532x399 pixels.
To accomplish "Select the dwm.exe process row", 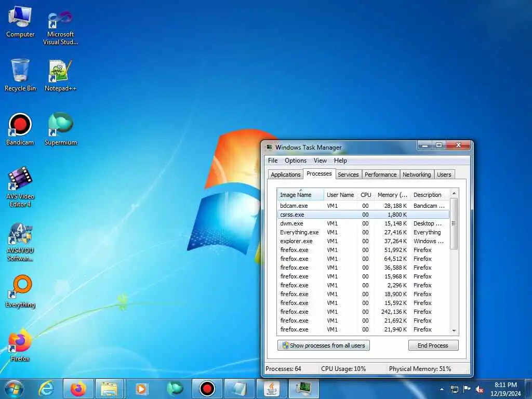I will pyautogui.click(x=363, y=223).
